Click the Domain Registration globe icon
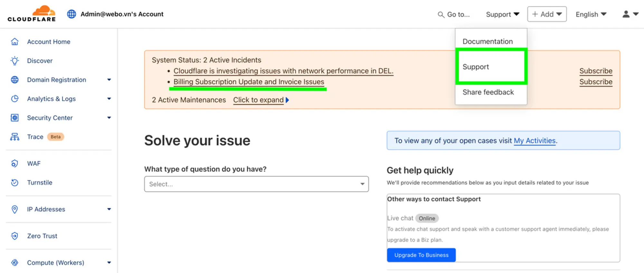The width and height of the screenshot is (644, 273). point(14,80)
